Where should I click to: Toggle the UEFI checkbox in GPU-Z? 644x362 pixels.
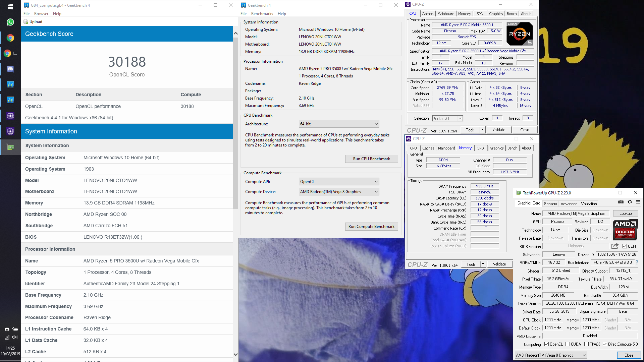click(625, 246)
